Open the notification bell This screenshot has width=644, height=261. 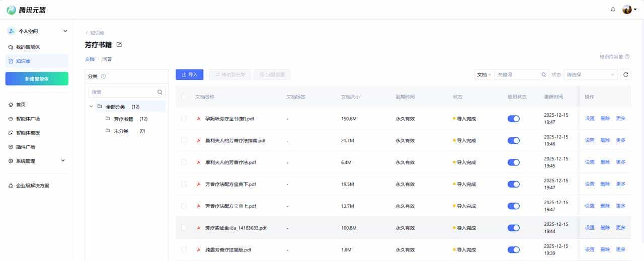pos(613,10)
